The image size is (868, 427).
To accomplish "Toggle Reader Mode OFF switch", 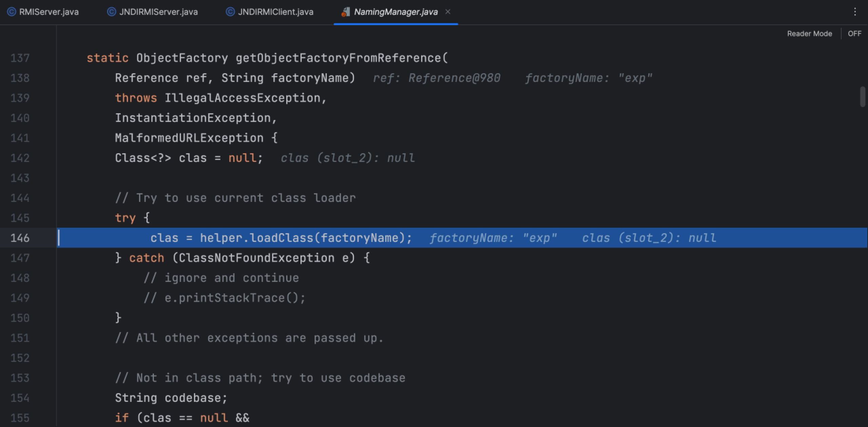I will (854, 34).
